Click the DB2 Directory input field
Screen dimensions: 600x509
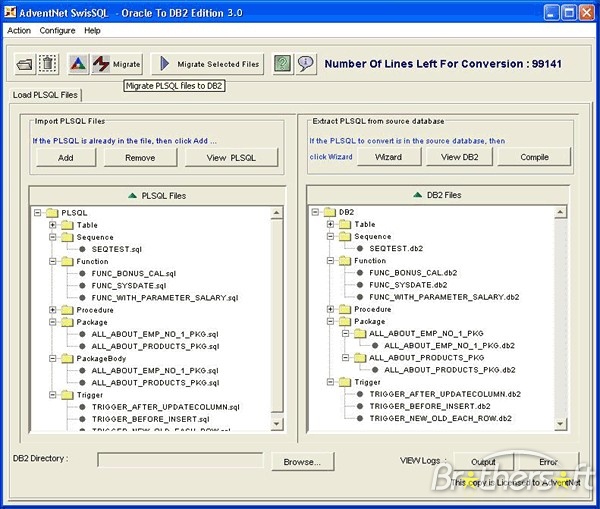click(x=181, y=460)
